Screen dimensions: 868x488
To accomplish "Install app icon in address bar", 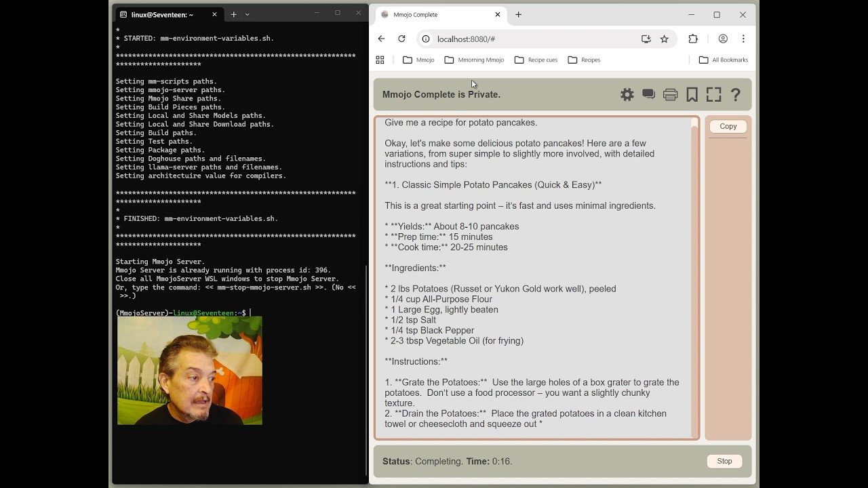I will (x=646, y=39).
